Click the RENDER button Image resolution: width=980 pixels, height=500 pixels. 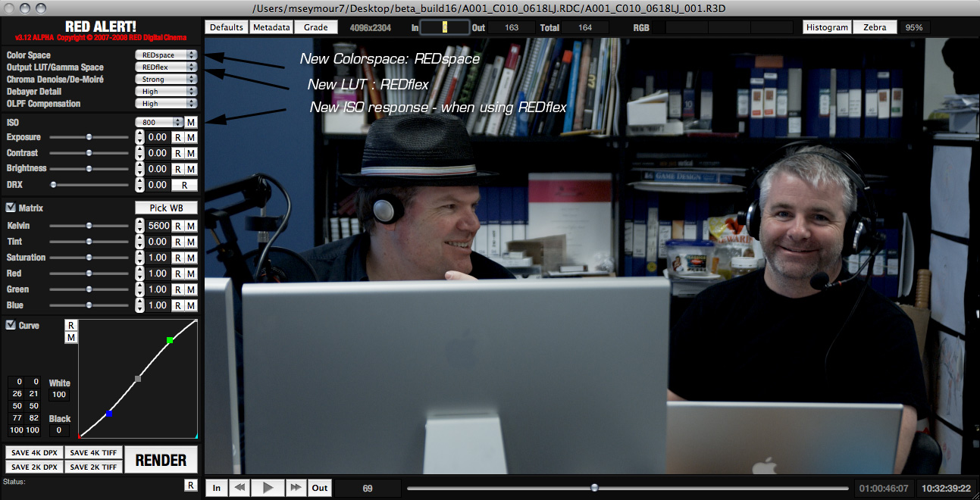161,460
